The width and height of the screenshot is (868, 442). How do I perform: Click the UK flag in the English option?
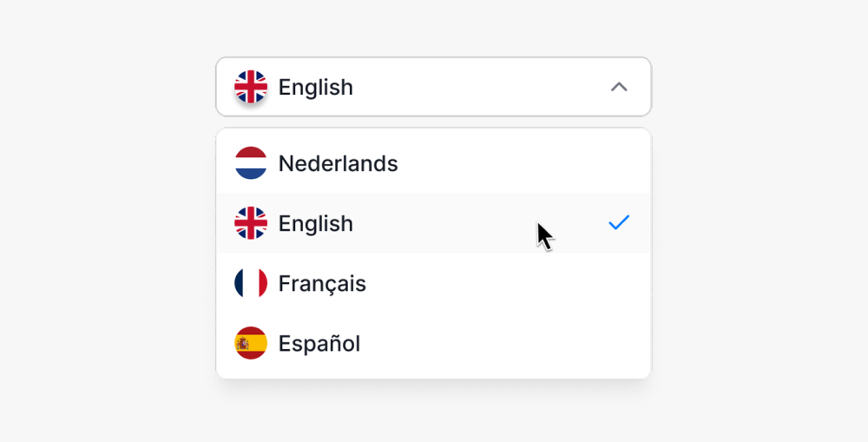click(251, 222)
